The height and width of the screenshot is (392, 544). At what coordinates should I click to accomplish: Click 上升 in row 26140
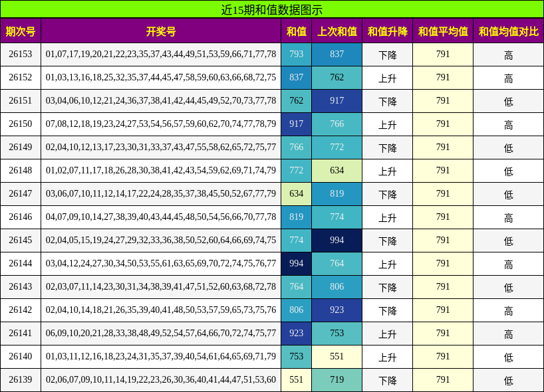click(x=388, y=357)
